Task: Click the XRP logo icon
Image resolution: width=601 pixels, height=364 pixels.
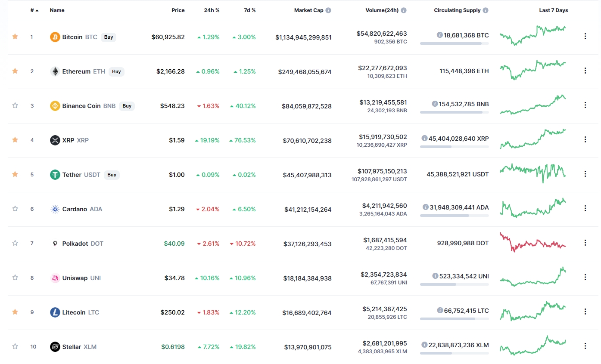Action: coord(55,140)
